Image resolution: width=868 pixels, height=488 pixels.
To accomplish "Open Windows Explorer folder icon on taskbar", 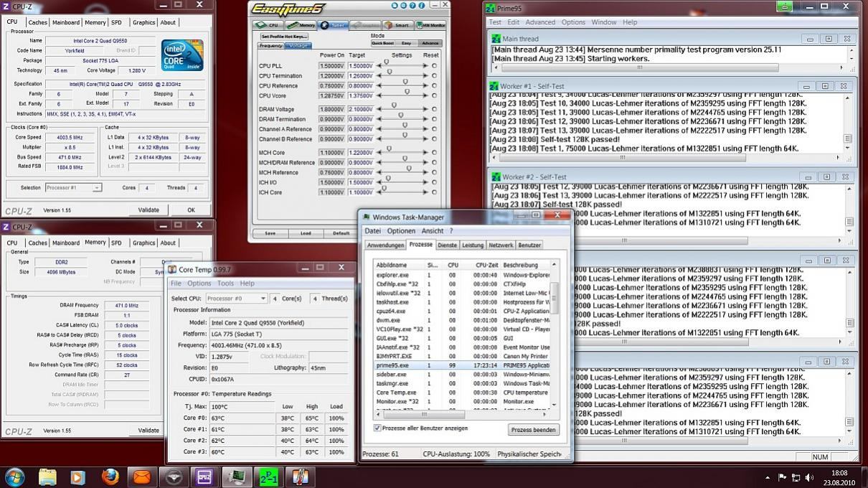I will 47,477.
